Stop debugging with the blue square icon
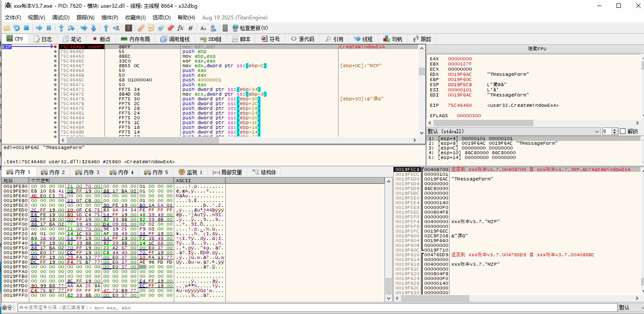This screenshot has height=314, width=644. [26, 28]
